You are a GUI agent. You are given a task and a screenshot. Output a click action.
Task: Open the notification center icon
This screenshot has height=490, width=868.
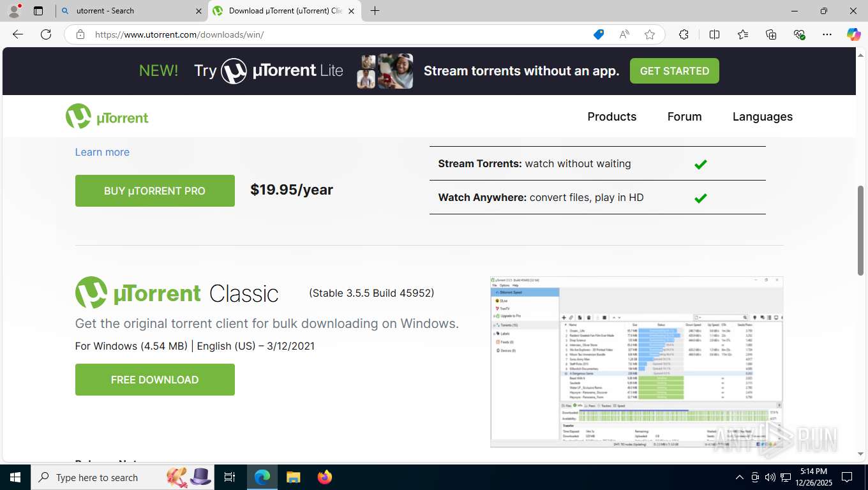click(847, 477)
